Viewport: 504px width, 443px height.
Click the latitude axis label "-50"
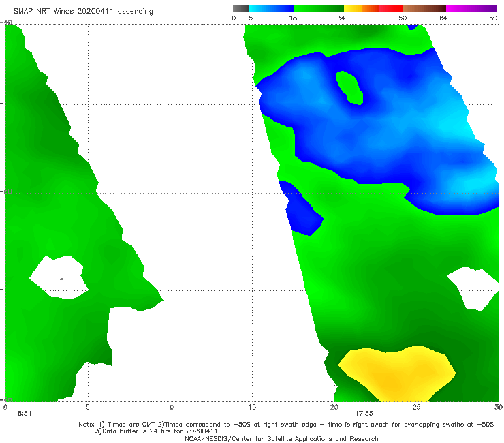(6, 192)
